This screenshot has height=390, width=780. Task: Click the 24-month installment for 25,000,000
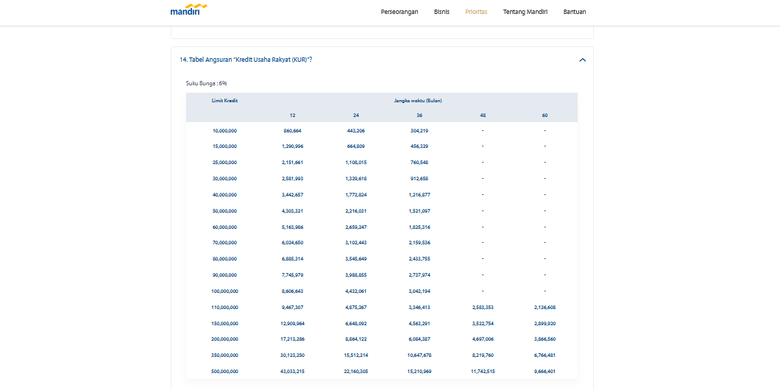point(356,162)
